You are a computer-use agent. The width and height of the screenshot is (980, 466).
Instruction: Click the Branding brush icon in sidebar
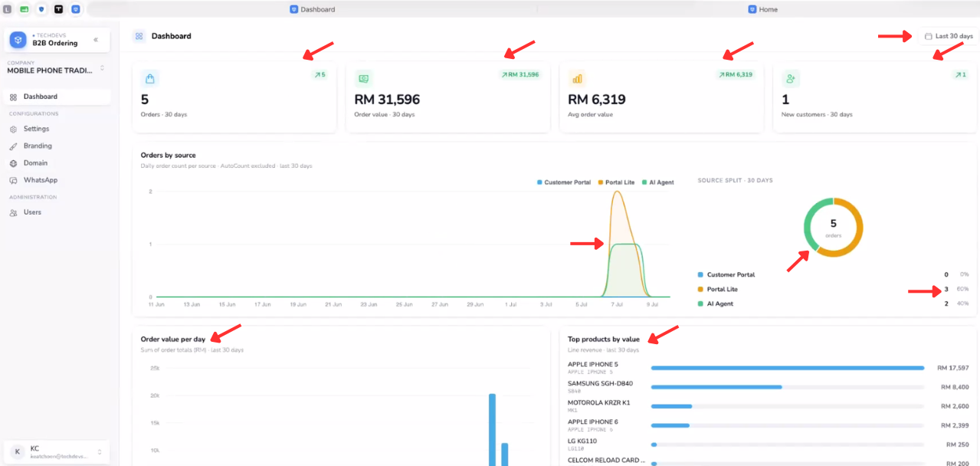(x=13, y=146)
